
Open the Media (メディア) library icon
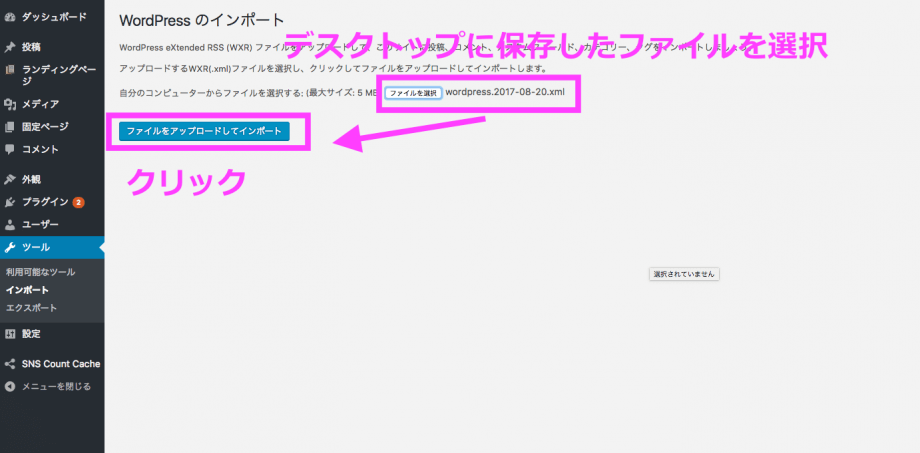pyautogui.click(x=10, y=104)
